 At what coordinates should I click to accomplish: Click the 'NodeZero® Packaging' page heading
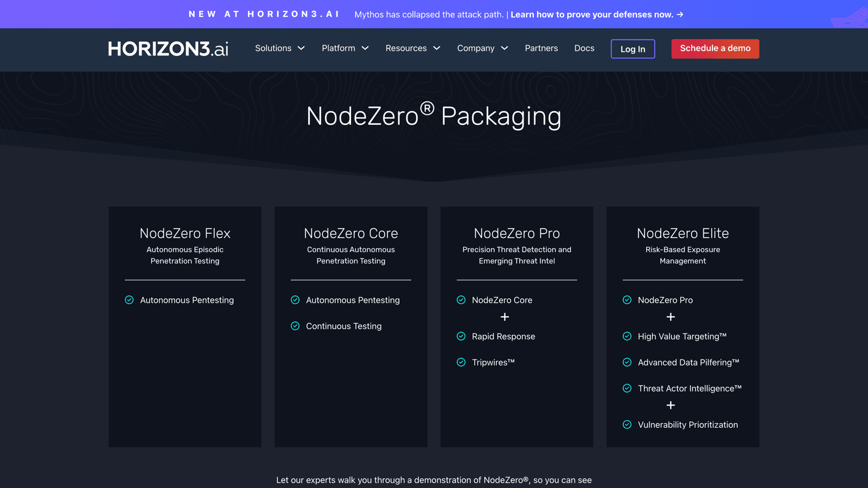click(x=434, y=115)
